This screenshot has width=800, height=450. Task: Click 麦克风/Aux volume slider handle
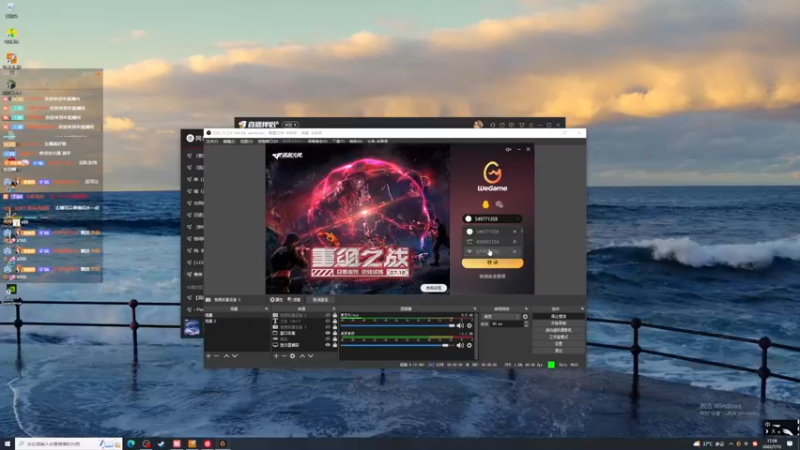(452, 326)
